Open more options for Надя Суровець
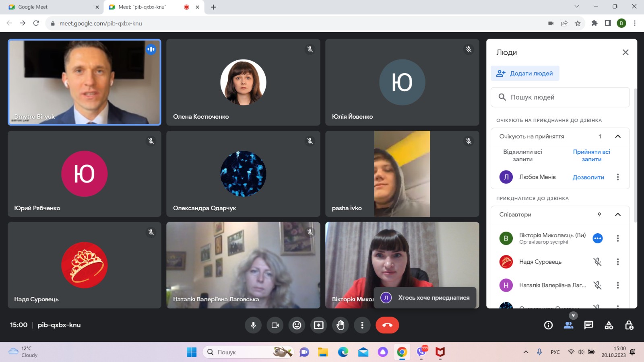Viewport: 644px width, 362px height. (x=618, y=262)
